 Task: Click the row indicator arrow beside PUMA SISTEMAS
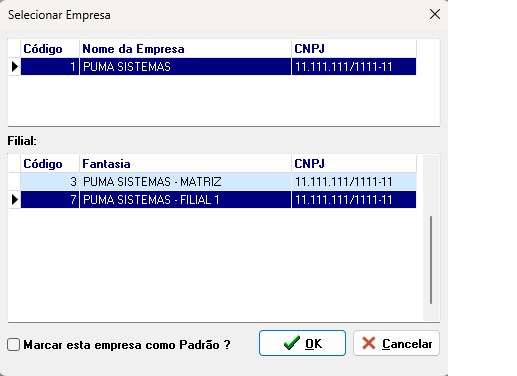point(15,67)
